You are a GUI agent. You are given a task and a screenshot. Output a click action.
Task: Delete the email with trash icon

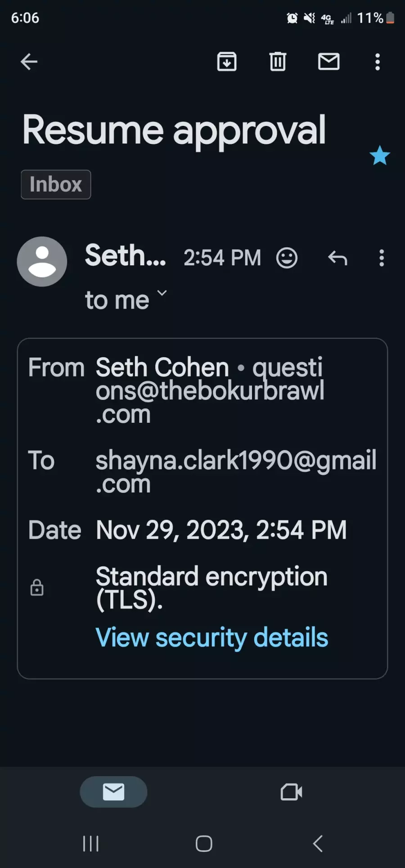(x=278, y=62)
